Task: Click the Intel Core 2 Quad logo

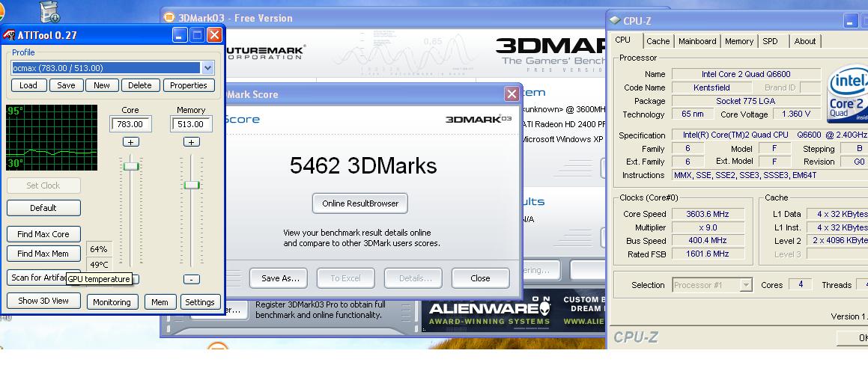Action: (x=847, y=94)
